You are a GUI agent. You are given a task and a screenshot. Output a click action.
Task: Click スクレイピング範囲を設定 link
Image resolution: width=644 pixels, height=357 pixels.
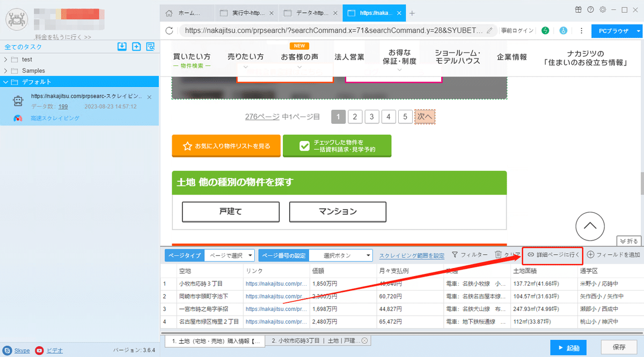pos(412,256)
